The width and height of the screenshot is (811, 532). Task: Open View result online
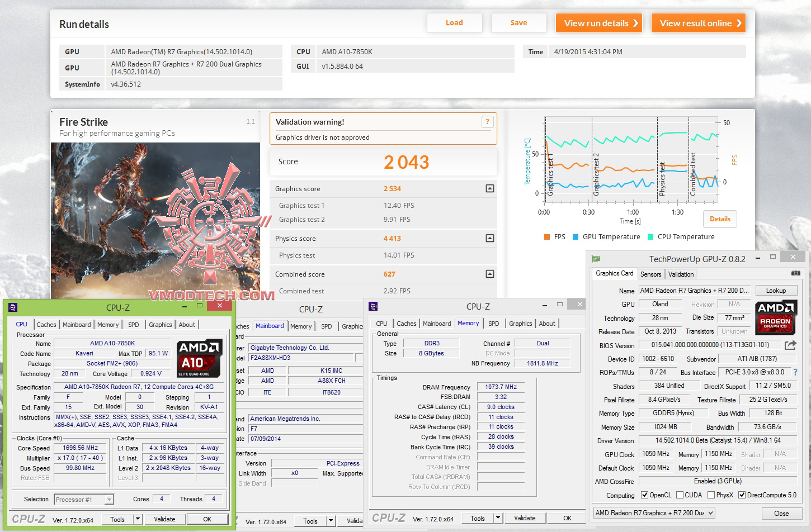point(698,23)
